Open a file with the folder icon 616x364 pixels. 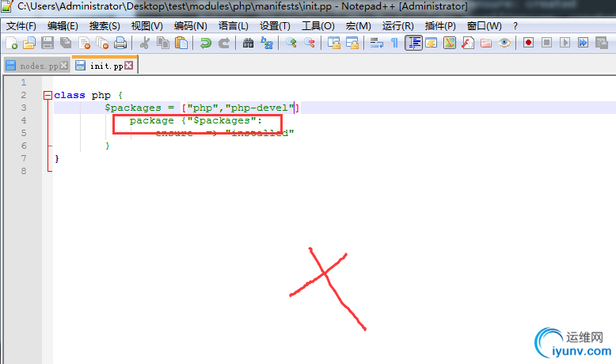(29, 43)
